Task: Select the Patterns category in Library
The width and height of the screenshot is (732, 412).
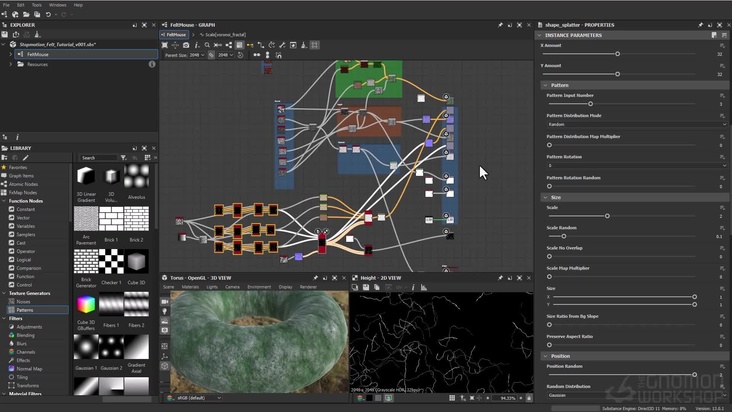Action: 27,310
